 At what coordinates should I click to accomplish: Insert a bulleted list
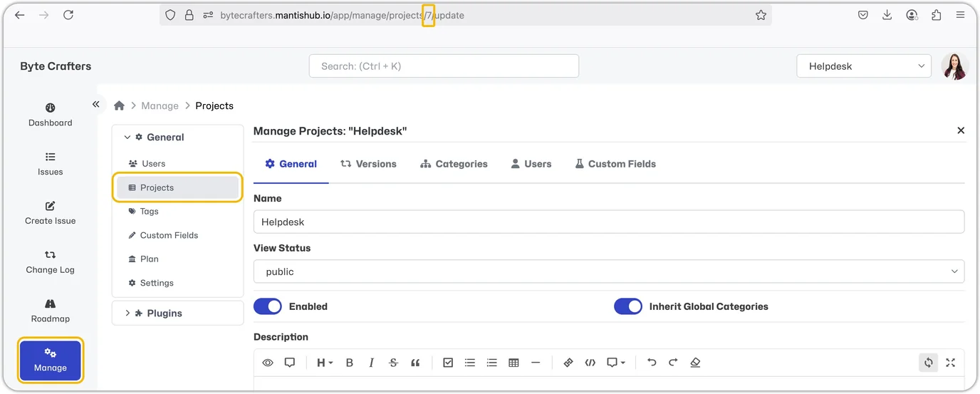(470, 363)
